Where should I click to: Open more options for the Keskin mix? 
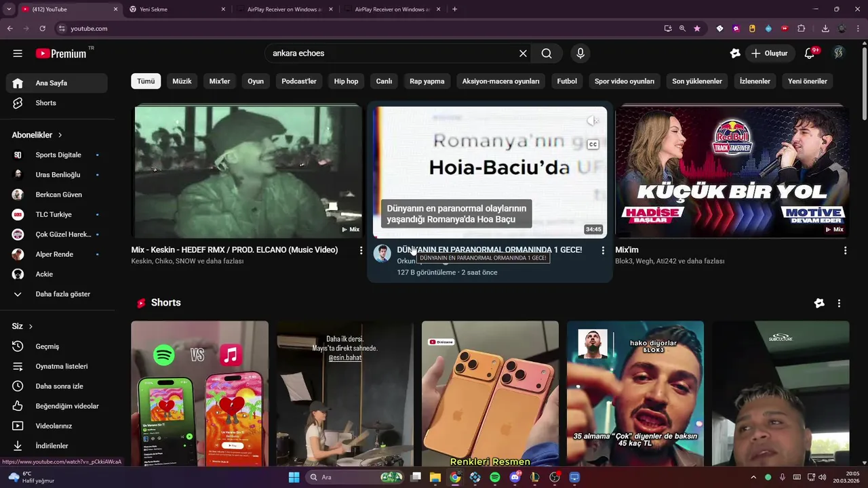point(361,250)
